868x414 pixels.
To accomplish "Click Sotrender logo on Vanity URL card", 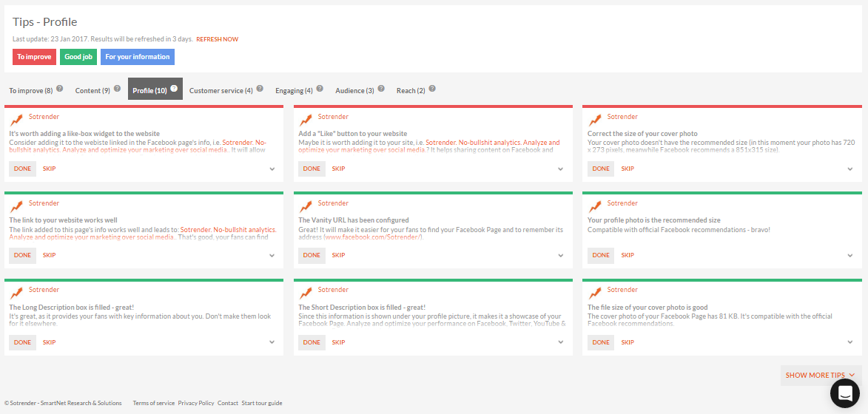I will (x=306, y=206).
